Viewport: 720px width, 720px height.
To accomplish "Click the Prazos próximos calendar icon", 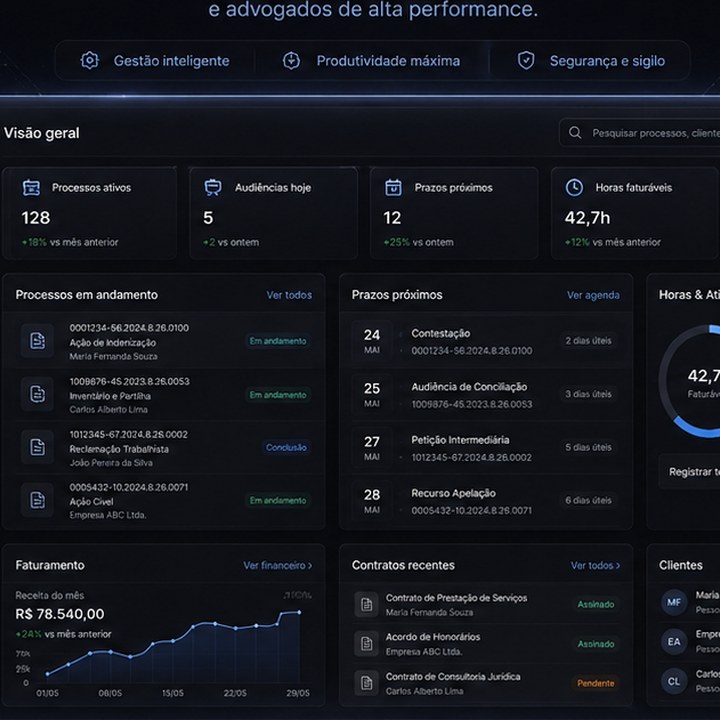I will point(393,187).
